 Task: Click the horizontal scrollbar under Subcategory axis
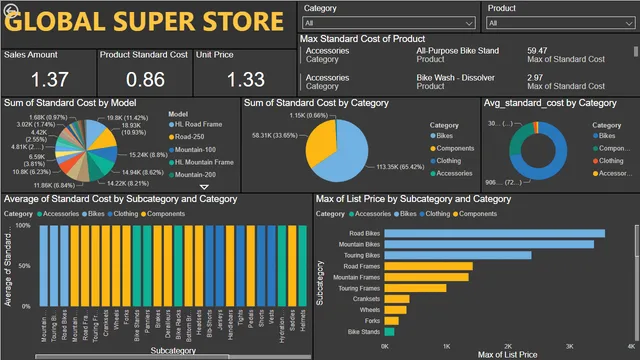(131, 356)
